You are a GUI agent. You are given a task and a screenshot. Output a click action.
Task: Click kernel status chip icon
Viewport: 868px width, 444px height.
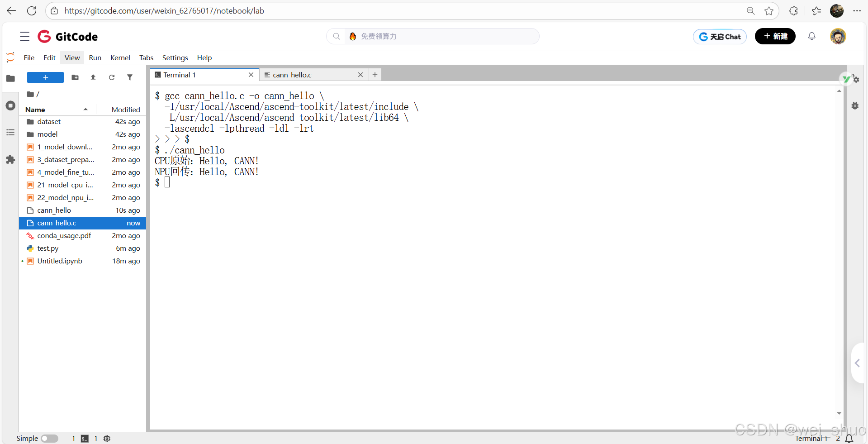click(x=107, y=438)
